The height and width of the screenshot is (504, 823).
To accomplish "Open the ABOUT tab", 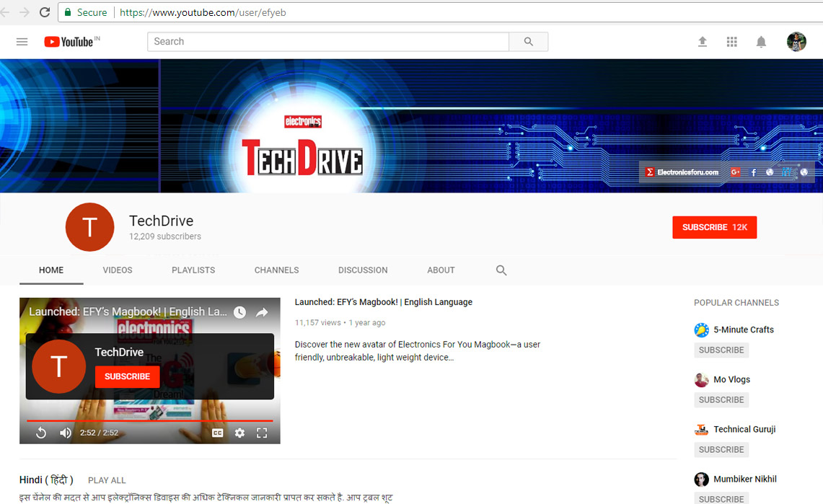I will [441, 270].
